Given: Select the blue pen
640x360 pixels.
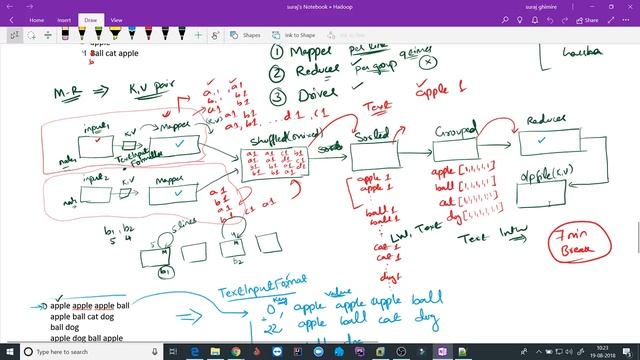Looking at the screenshot, I should (132, 34).
